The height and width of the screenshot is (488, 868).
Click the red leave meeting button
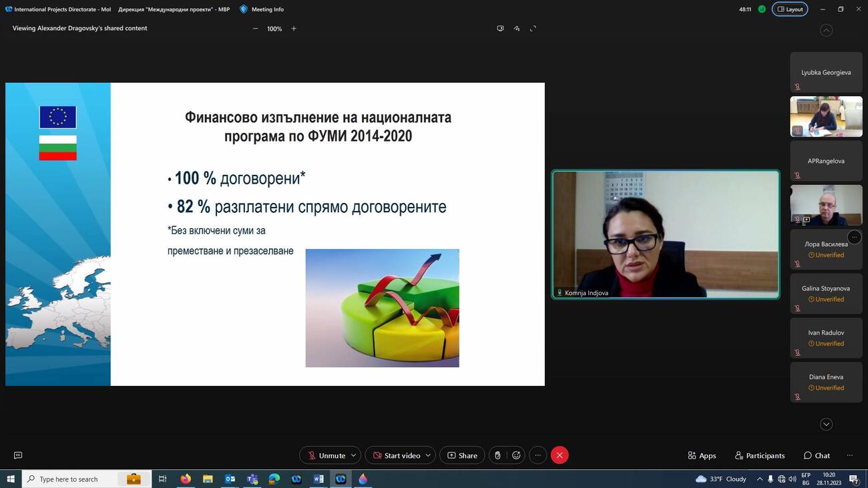pos(560,455)
